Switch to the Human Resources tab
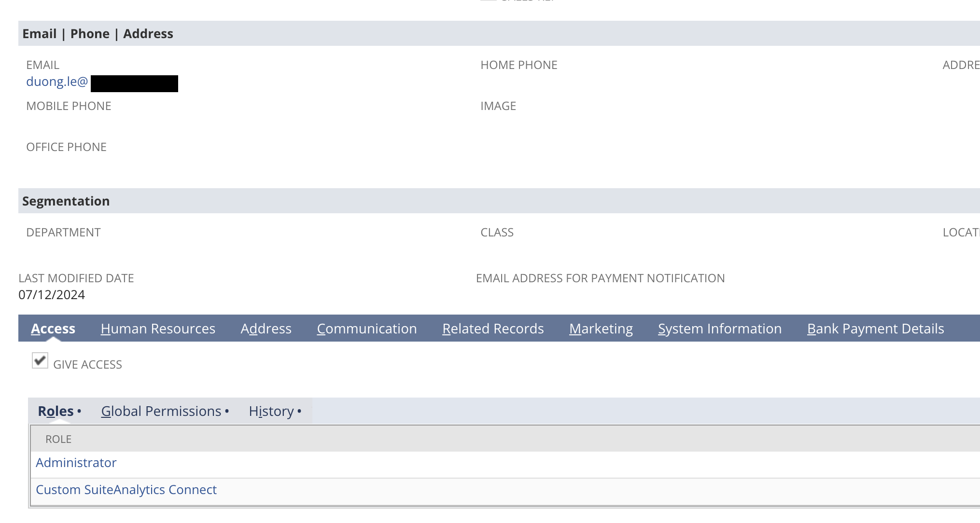The width and height of the screenshot is (980, 523). pyautogui.click(x=158, y=329)
